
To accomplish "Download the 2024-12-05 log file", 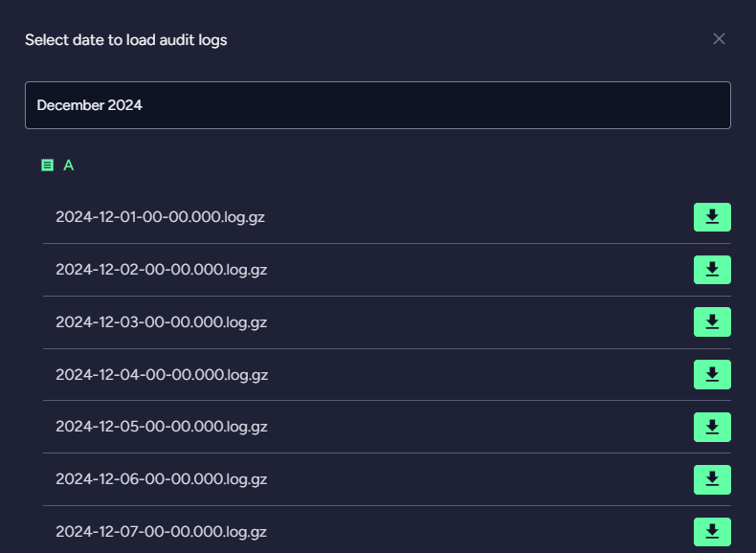I will point(712,427).
